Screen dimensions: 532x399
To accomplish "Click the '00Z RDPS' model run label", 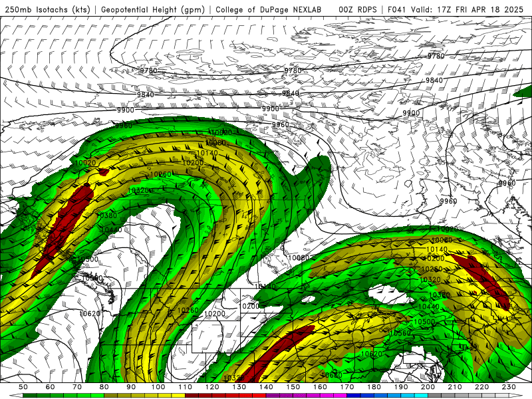I will click(x=358, y=9).
